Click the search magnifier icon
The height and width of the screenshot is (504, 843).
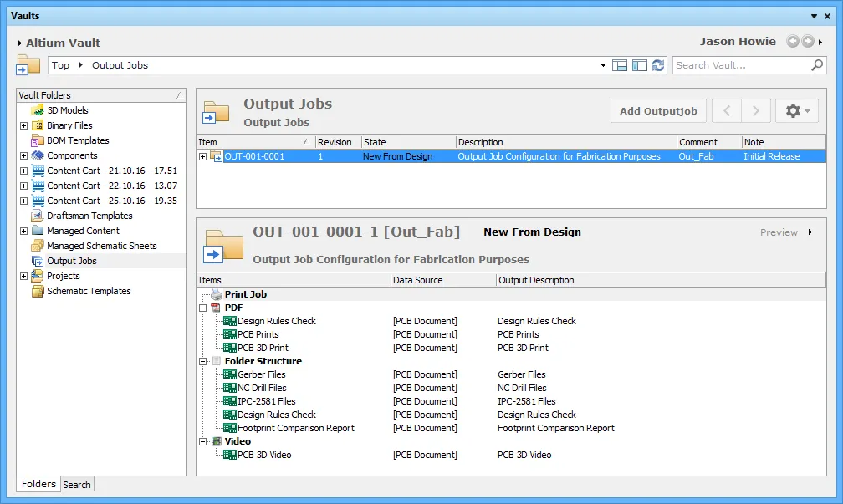tap(816, 65)
